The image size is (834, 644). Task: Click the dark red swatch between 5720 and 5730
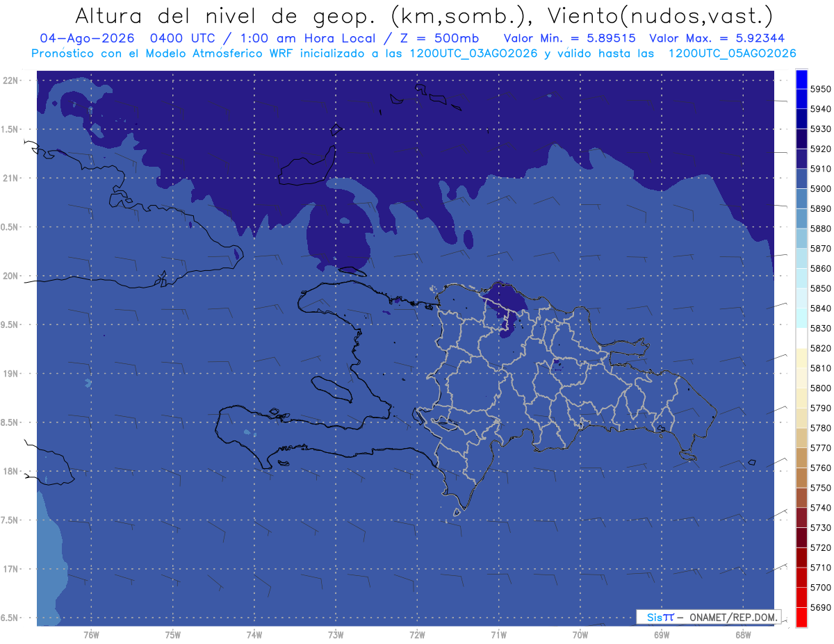[801, 538]
